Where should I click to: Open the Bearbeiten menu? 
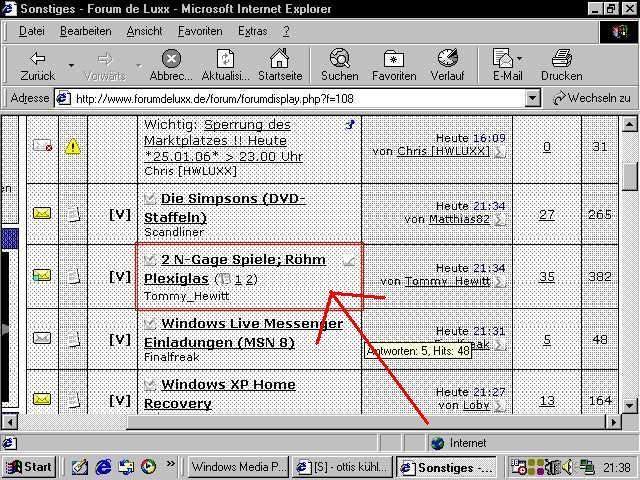pyautogui.click(x=86, y=31)
